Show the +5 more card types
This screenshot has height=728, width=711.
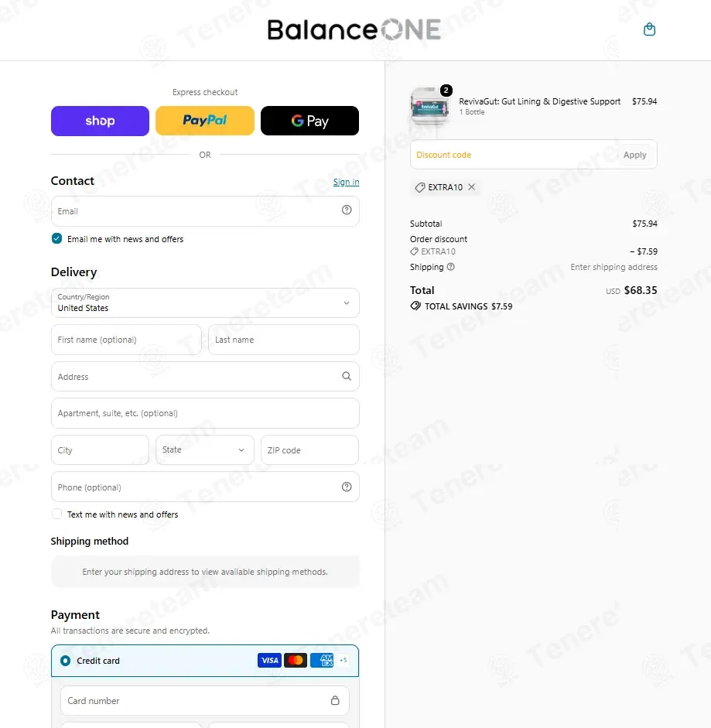[344, 660]
